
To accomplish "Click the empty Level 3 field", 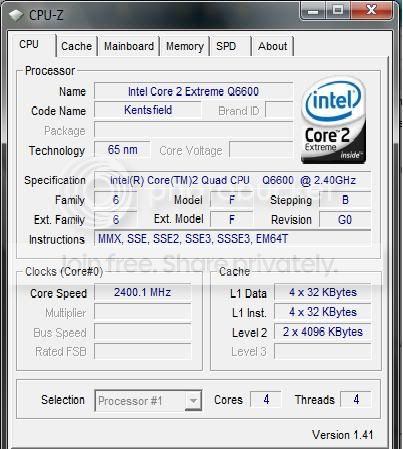I will pos(323,351).
